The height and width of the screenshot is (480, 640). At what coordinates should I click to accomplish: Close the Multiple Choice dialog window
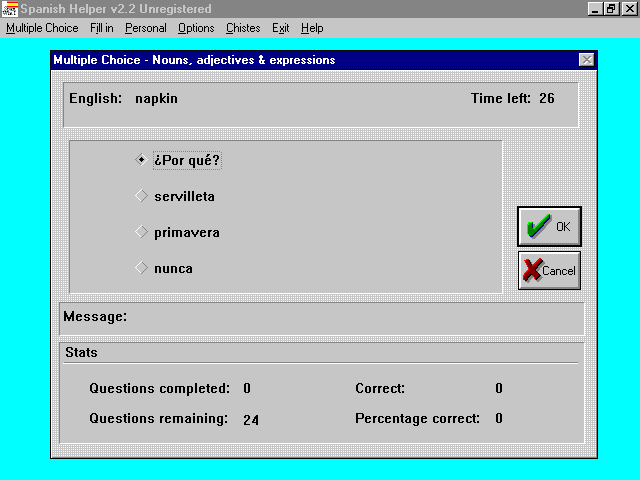tap(586, 60)
